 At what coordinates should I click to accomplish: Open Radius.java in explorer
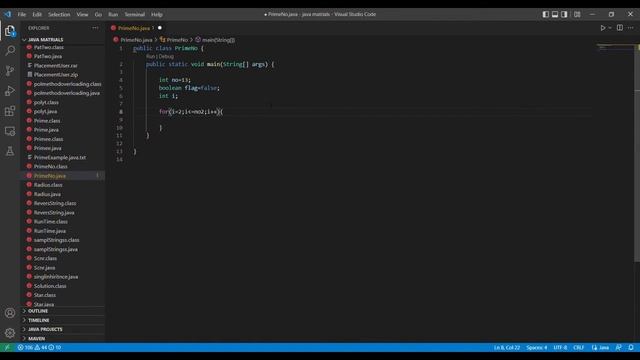47,194
